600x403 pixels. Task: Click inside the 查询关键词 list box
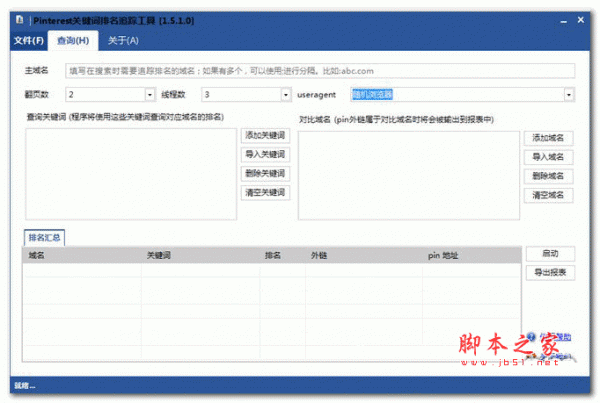pyautogui.click(x=131, y=174)
